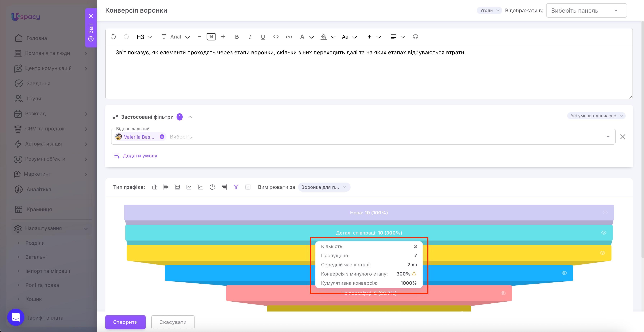Open the Виберіть панель dropdown
This screenshot has width=644, height=332.
pyautogui.click(x=586, y=10)
